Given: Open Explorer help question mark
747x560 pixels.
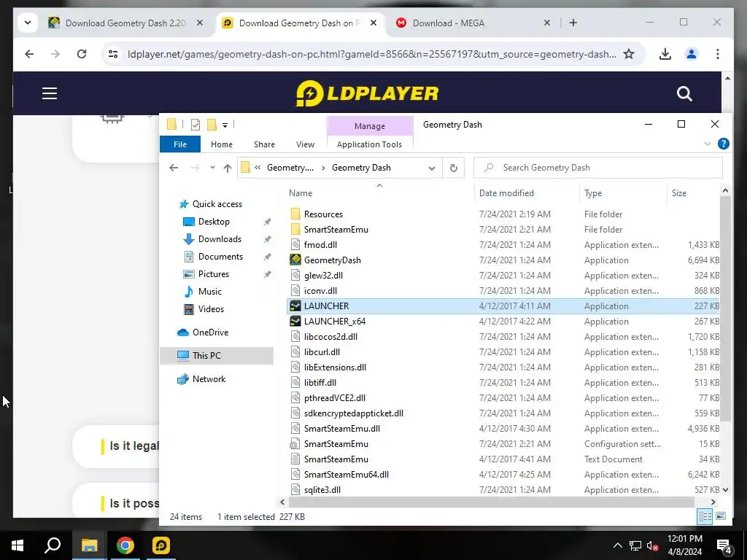Looking at the screenshot, I should pyautogui.click(x=723, y=144).
